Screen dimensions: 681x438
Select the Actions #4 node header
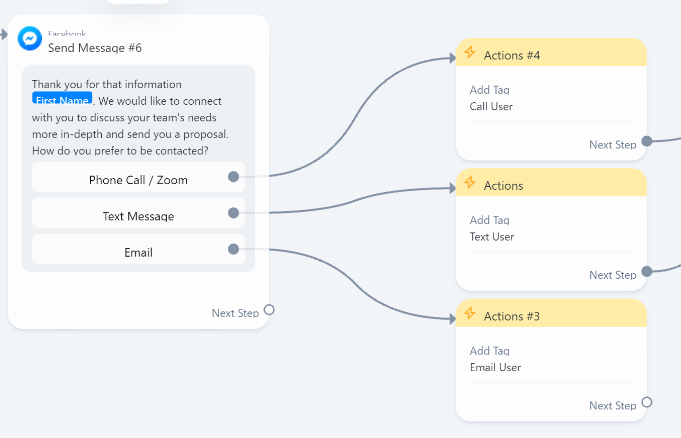click(x=551, y=53)
